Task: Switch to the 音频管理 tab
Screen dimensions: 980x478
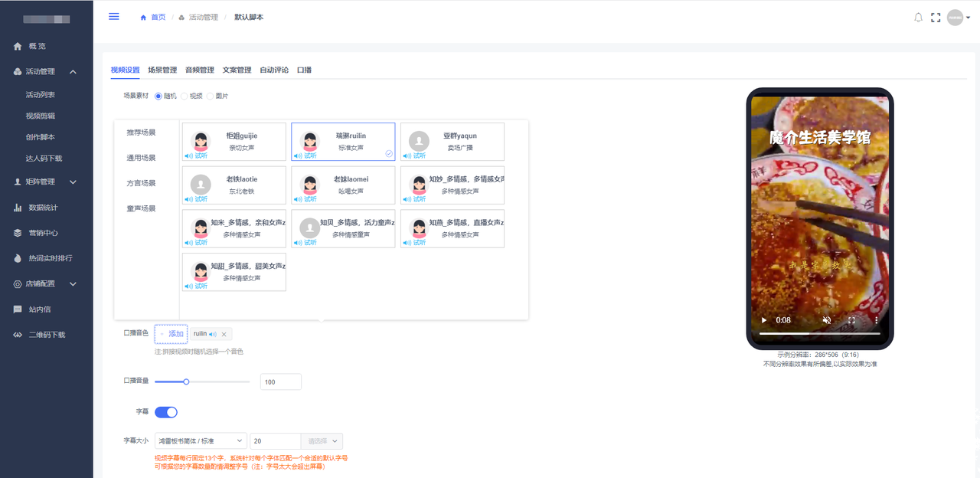Action: tap(199, 70)
